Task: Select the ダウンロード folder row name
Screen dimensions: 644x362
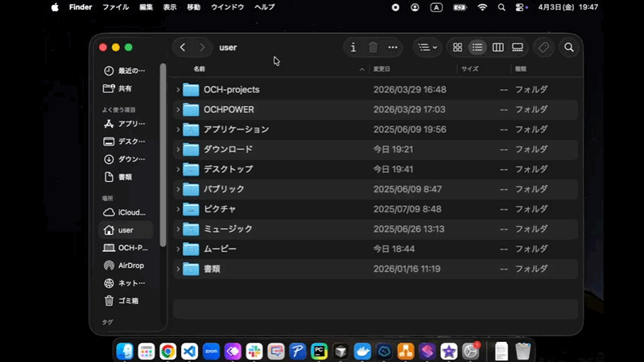Action: (x=228, y=150)
